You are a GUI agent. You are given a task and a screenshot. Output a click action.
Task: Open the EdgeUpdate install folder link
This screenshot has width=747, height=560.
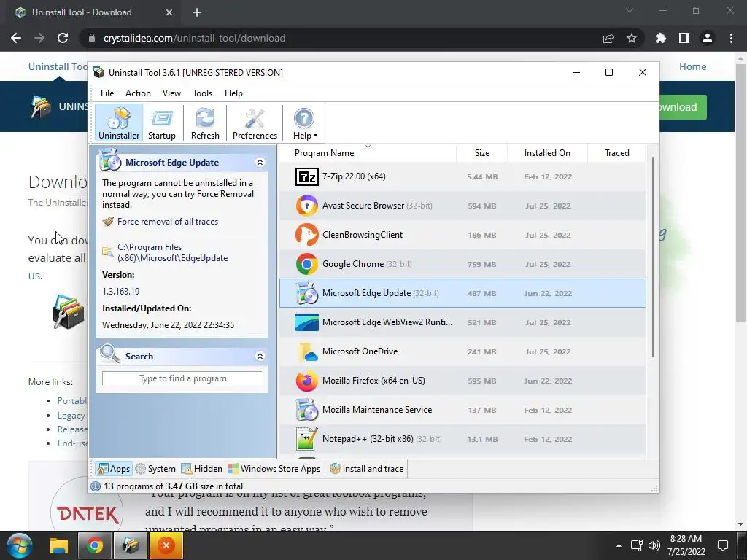click(172, 252)
